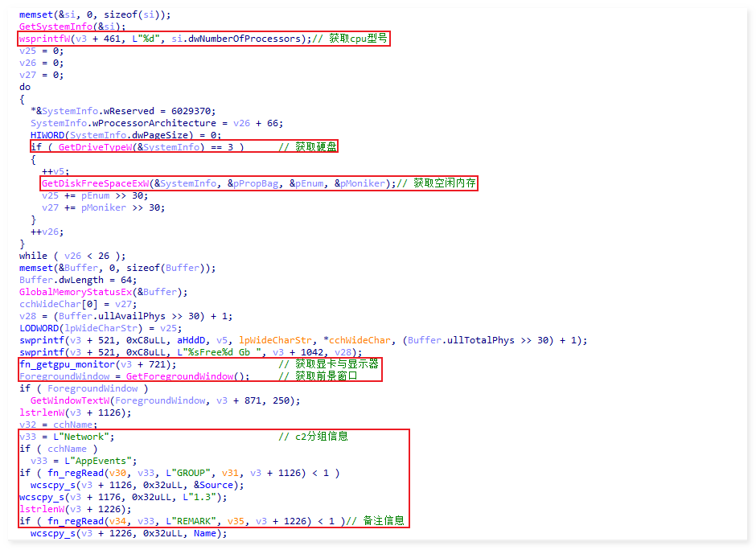
Task: Open the fn_getgpu_monitor function
Action: tap(68, 364)
